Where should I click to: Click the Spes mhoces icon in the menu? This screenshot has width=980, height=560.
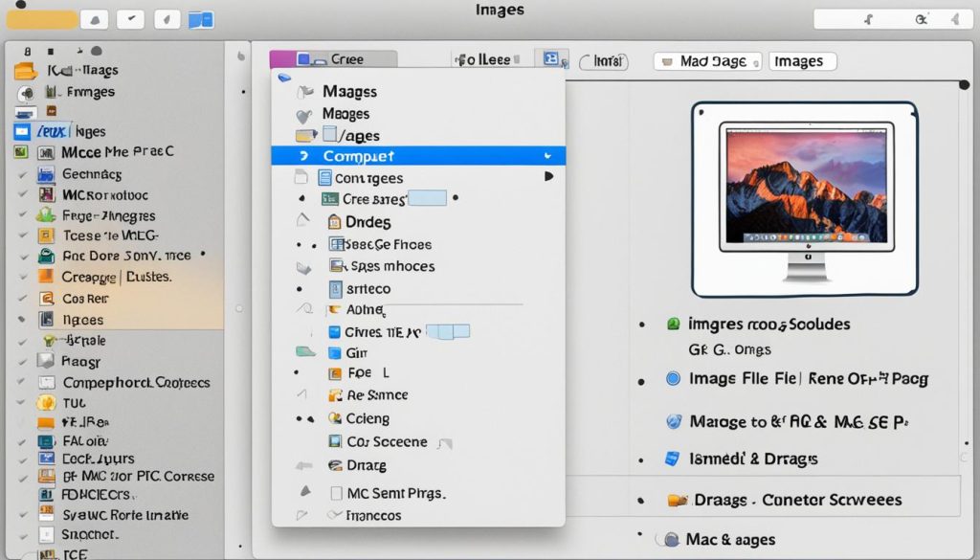click(337, 265)
